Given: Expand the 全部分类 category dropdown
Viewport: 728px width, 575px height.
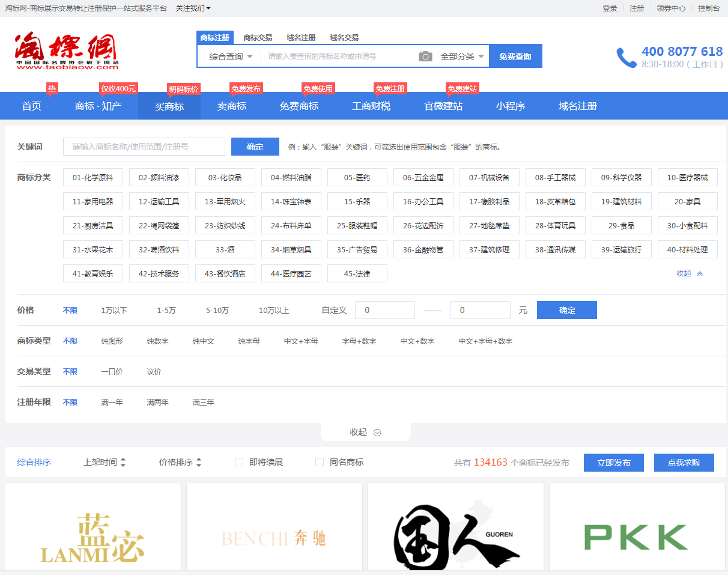Looking at the screenshot, I should click(x=461, y=56).
